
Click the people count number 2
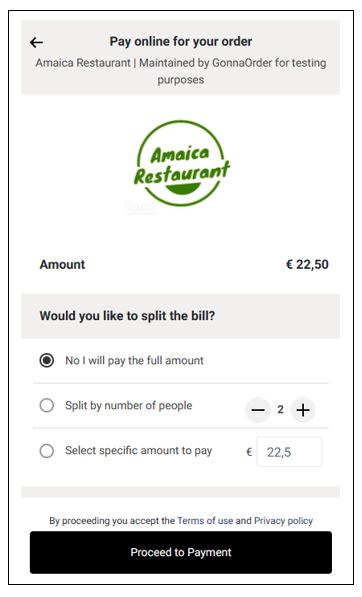281,410
